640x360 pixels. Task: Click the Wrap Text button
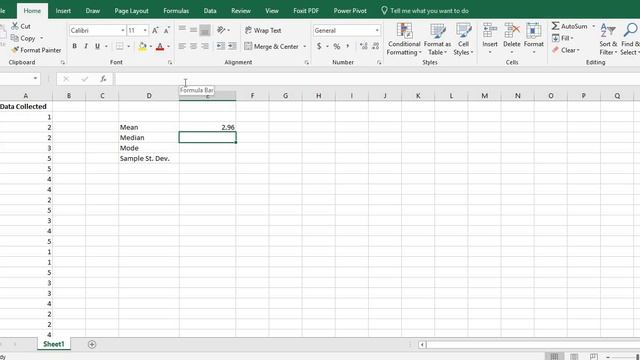click(x=263, y=31)
